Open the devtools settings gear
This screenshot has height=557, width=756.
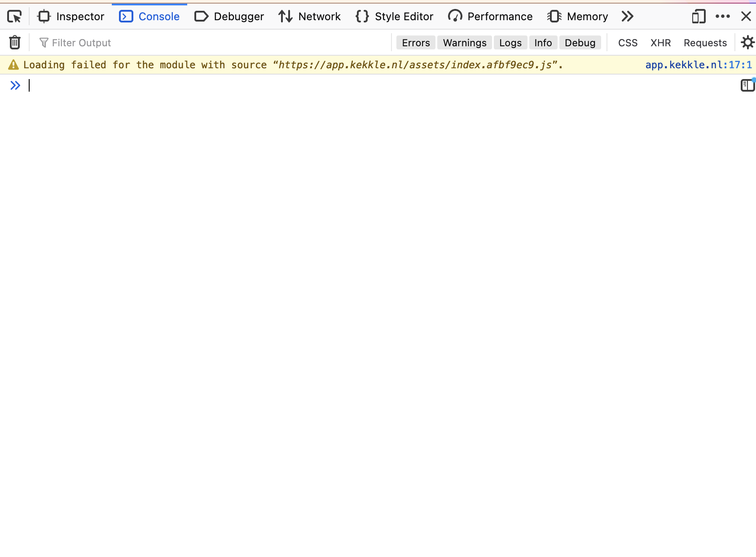[747, 42]
